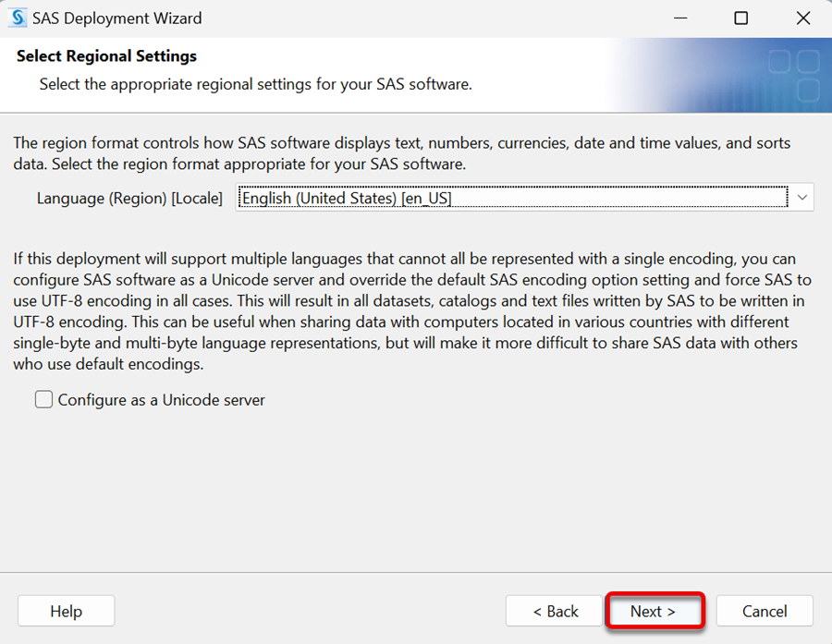This screenshot has height=644, width=832.
Task: Click the 'Select Regional Settings' heading
Action: point(106,56)
